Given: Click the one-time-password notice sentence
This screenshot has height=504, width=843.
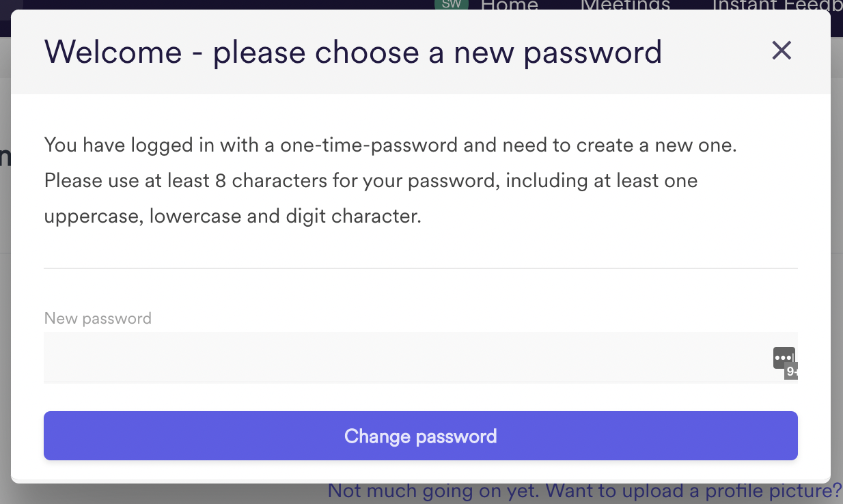Looking at the screenshot, I should pyautogui.click(x=391, y=145).
